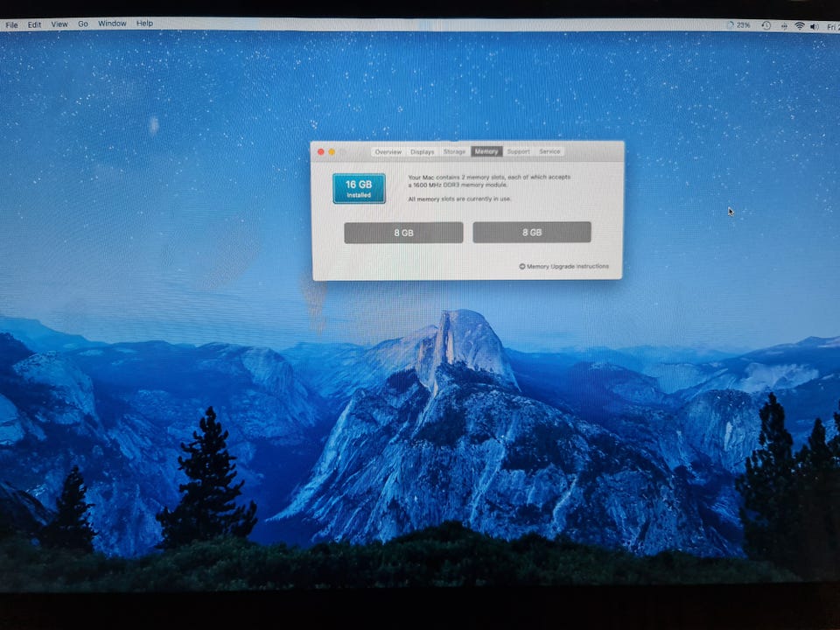Click the 'All memory slots are currently in use' text
The height and width of the screenshot is (630, 840).
459,199
